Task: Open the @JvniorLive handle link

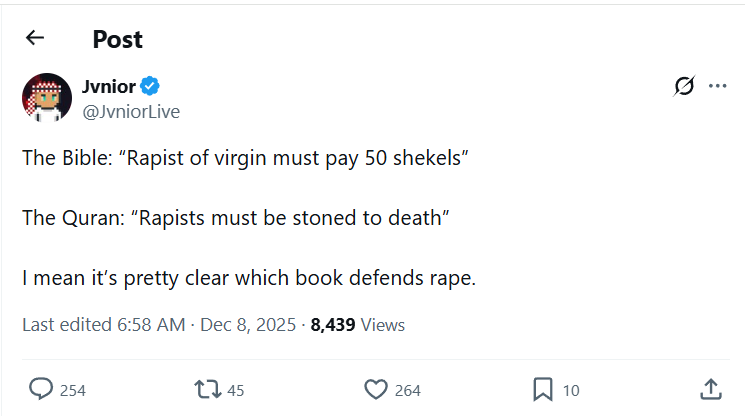Action: click(131, 111)
